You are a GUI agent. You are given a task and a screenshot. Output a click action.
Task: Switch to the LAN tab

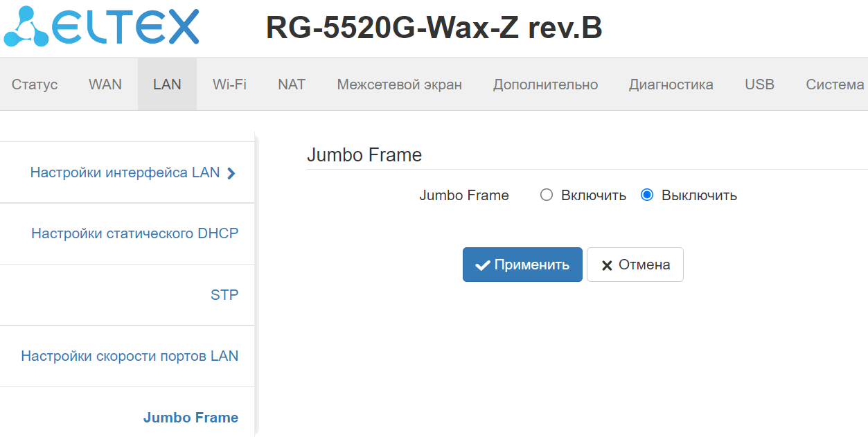coord(167,84)
